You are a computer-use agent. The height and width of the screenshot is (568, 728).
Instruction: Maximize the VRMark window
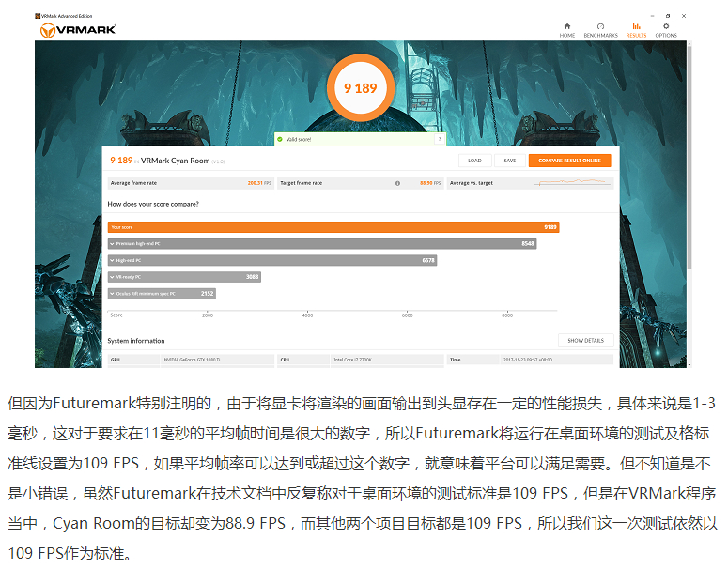click(668, 16)
